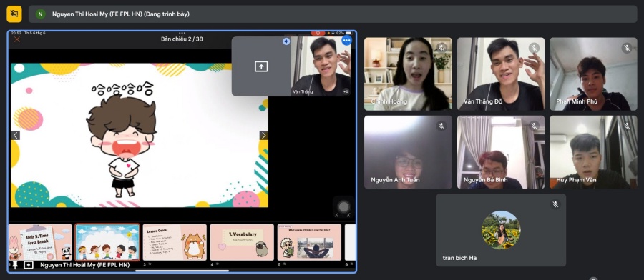Click the thumbnail strip scrollbar
Viewport: 644px width, 280px height.
tap(182, 271)
